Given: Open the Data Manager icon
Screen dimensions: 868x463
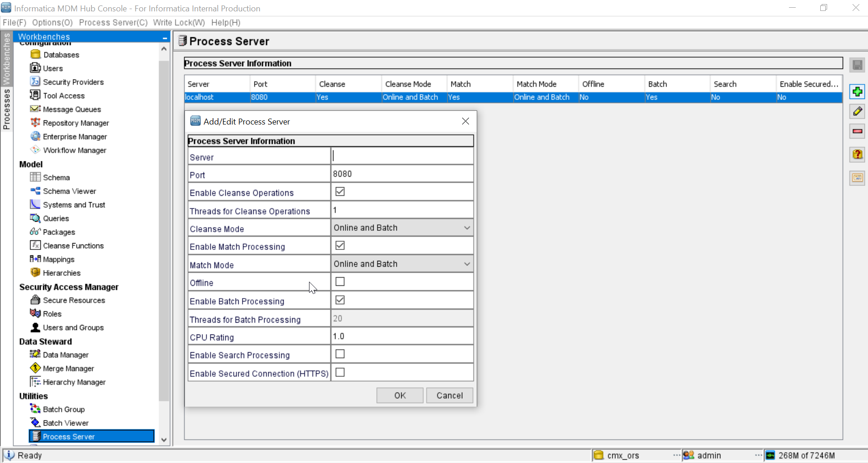Looking at the screenshot, I should tap(35, 354).
